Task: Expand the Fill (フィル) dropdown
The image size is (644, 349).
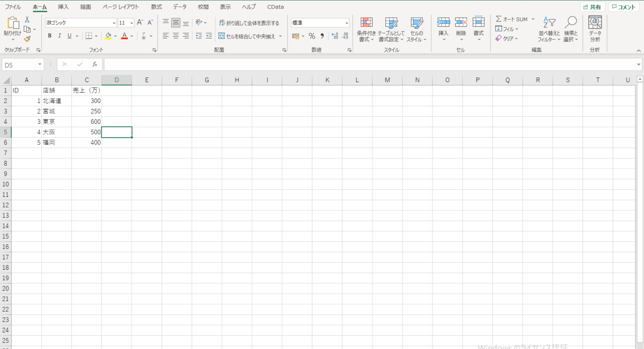Action: (517, 29)
